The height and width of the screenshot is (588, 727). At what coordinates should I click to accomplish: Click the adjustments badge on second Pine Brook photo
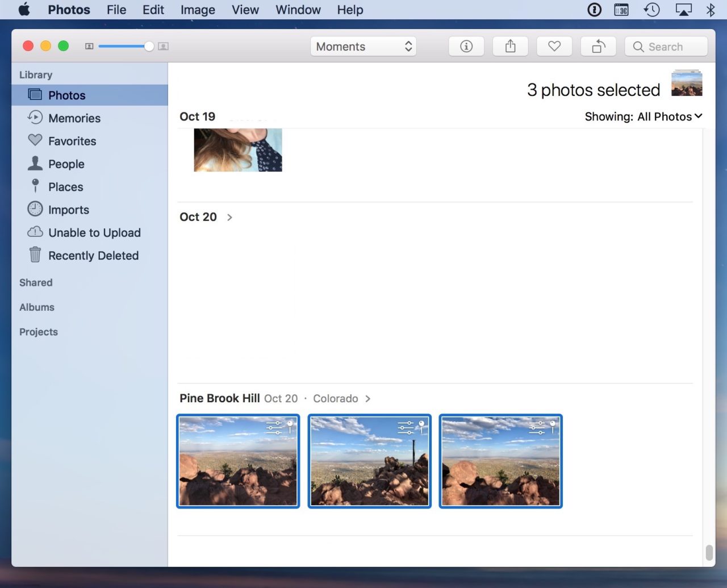(406, 427)
